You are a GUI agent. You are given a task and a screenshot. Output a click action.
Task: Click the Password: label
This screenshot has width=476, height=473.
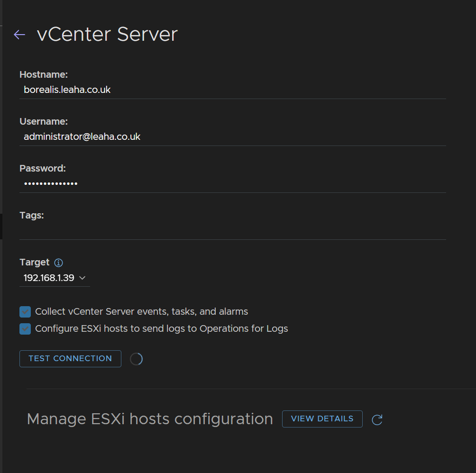point(43,168)
